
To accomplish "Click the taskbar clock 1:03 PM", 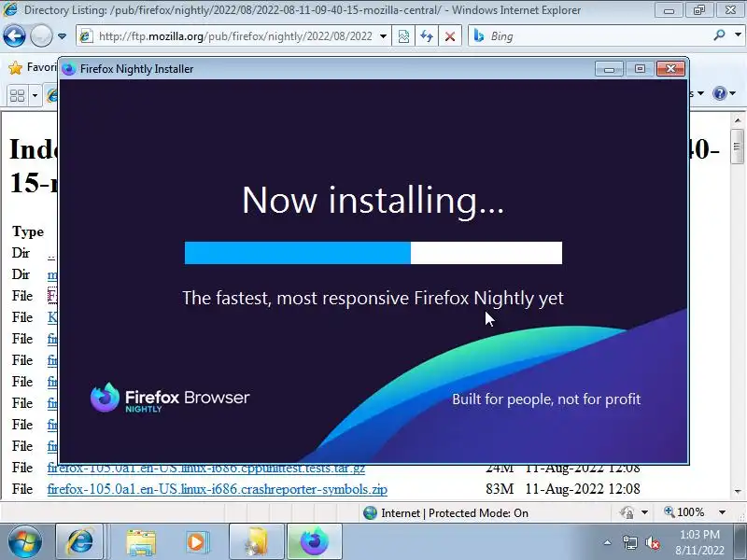I will pyautogui.click(x=699, y=534).
